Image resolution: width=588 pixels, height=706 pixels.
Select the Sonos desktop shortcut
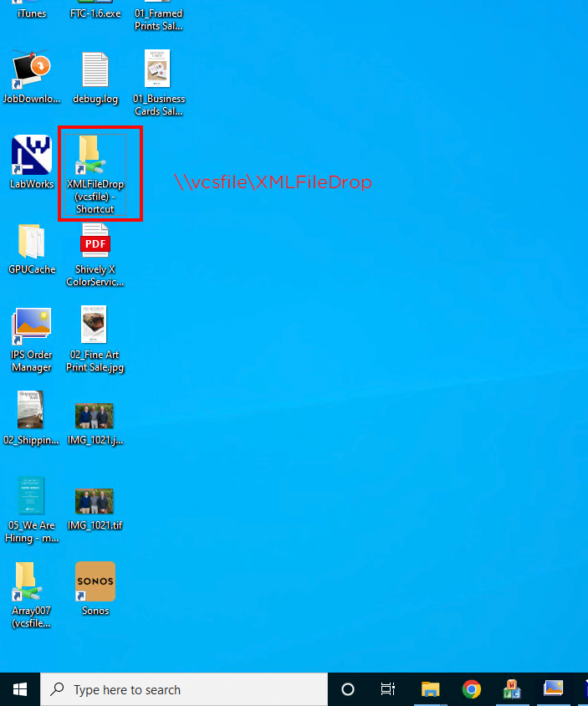[x=95, y=582]
